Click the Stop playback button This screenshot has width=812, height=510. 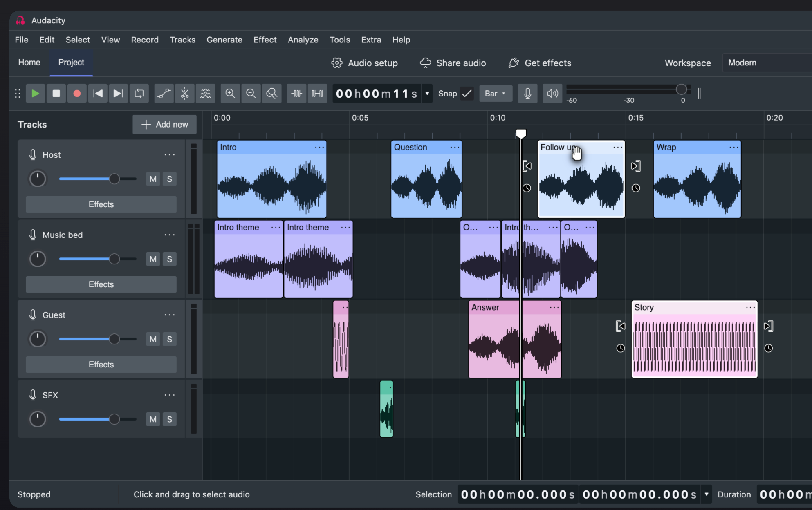pos(56,94)
